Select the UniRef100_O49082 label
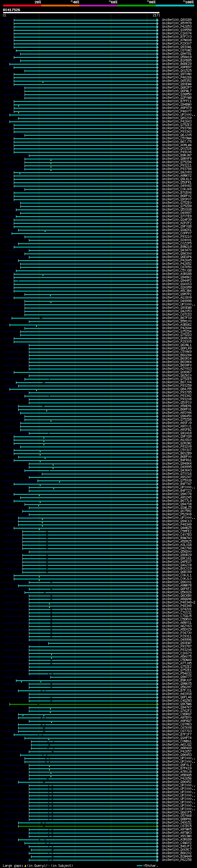The width and height of the screenshot is (197, 868). (x=177, y=186)
